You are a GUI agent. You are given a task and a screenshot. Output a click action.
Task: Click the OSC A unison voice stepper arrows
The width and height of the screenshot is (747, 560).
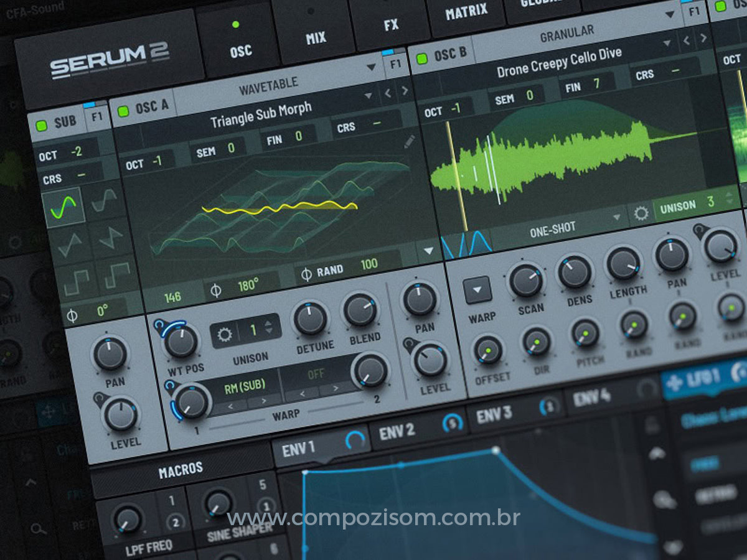[x=269, y=327]
